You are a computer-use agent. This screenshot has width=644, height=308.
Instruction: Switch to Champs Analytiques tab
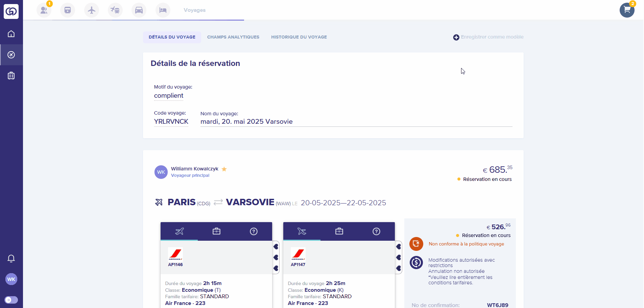233,37
